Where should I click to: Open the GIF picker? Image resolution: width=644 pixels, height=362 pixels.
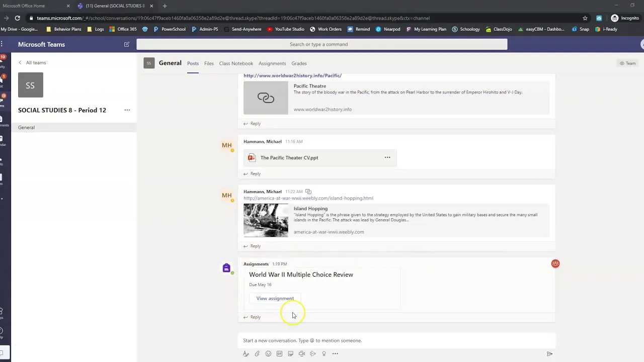click(x=279, y=353)
